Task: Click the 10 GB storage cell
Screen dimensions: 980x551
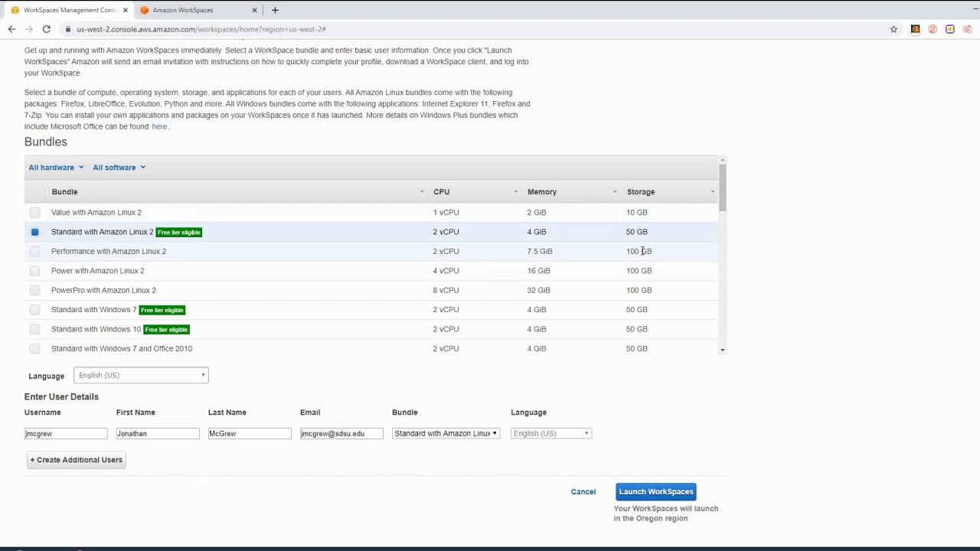Action: tap(637, 212)
